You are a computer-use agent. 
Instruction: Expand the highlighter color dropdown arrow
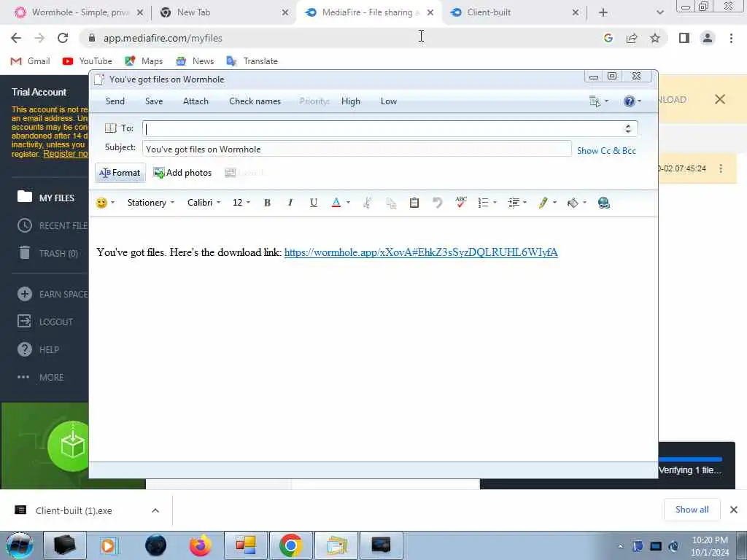click(x=555, y=203)
